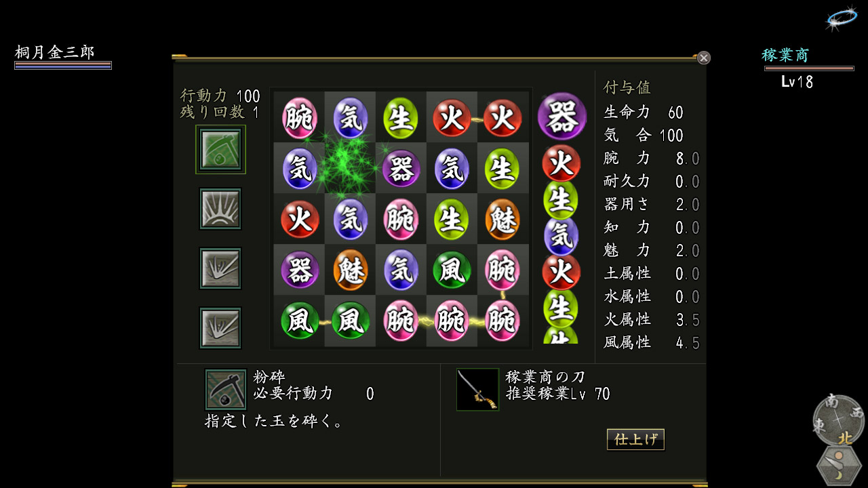Click the hexagonal moon phase icon

point(840,466)
